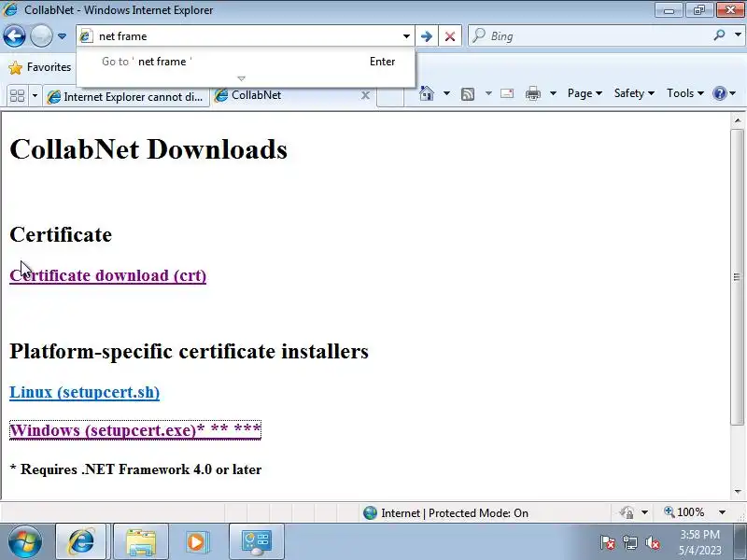747x560 pixels.
Task: Click 'Internet | Protected Mode: On' status
Action: pos(445,512)
